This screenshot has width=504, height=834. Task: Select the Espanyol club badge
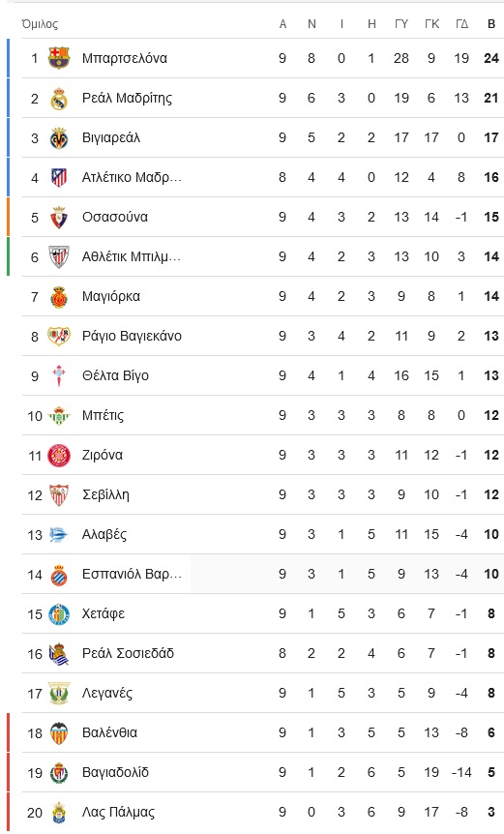[59, 574]
